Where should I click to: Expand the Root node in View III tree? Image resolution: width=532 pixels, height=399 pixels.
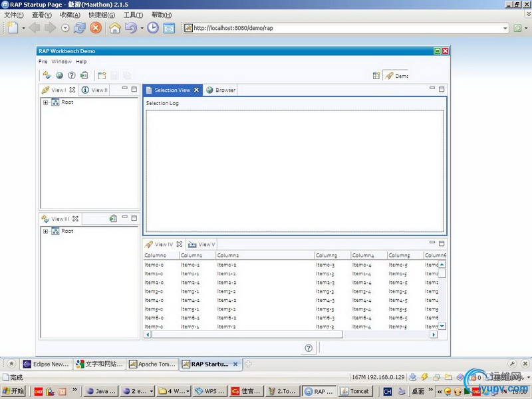click(45, 231)
